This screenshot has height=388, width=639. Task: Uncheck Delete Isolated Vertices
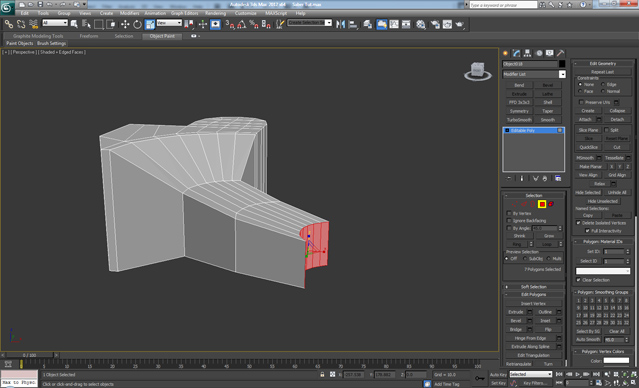578,223
